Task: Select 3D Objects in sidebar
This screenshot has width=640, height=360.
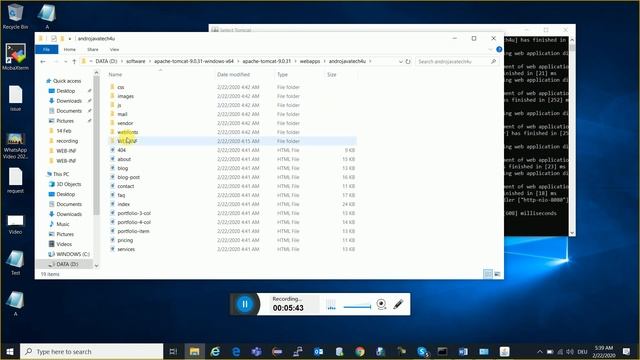Action: click(x=69, y=184)
